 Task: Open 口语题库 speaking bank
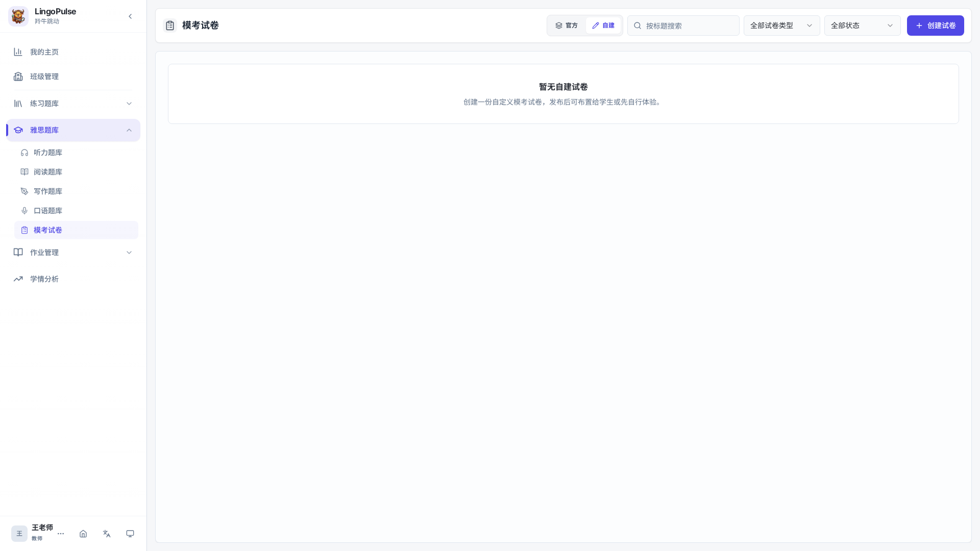(76, 211)
